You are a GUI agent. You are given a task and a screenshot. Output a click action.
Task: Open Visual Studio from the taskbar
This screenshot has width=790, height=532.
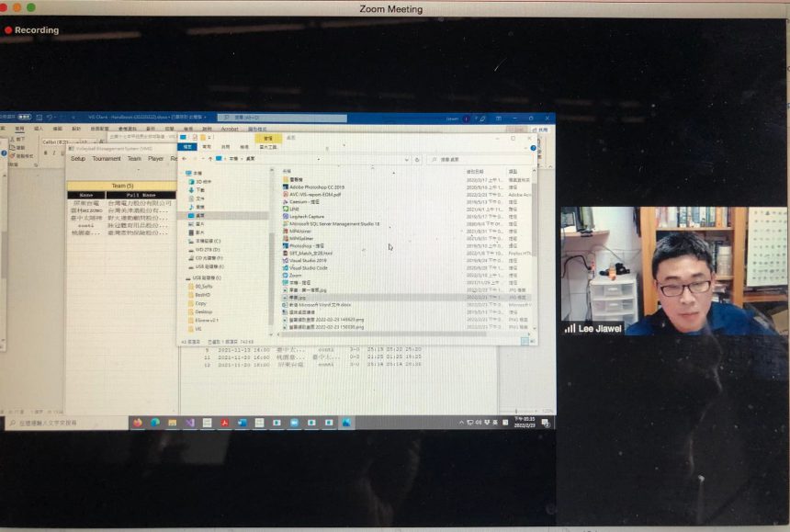coord(190,423)
